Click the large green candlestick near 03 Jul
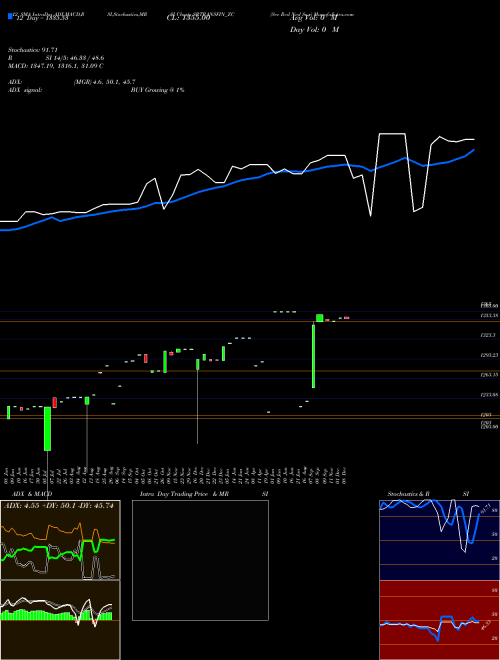The width and height of the screenshot is (500, 660). [x=48, y=428]
